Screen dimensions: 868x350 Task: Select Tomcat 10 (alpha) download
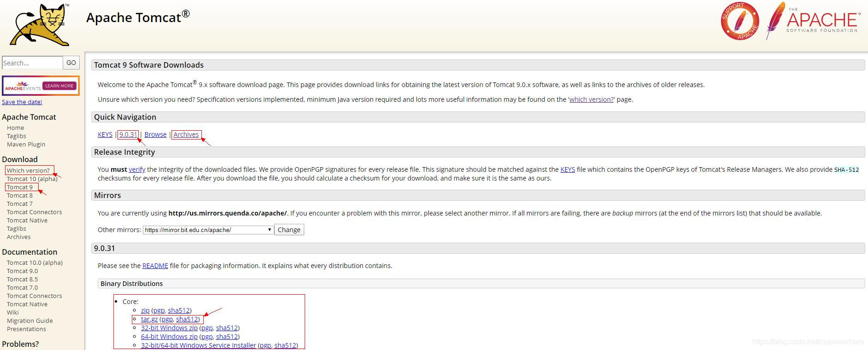click(32, 179)
